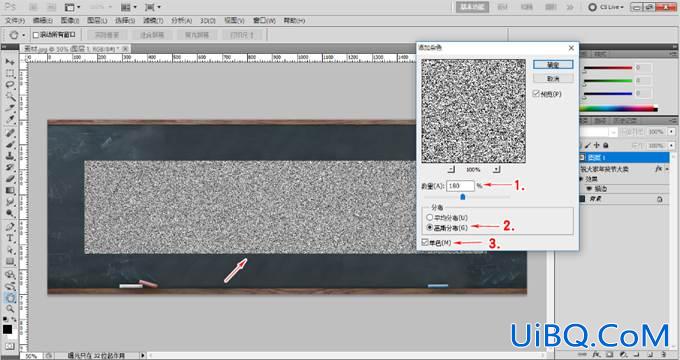Select the Crop tool

coord(10,108)
